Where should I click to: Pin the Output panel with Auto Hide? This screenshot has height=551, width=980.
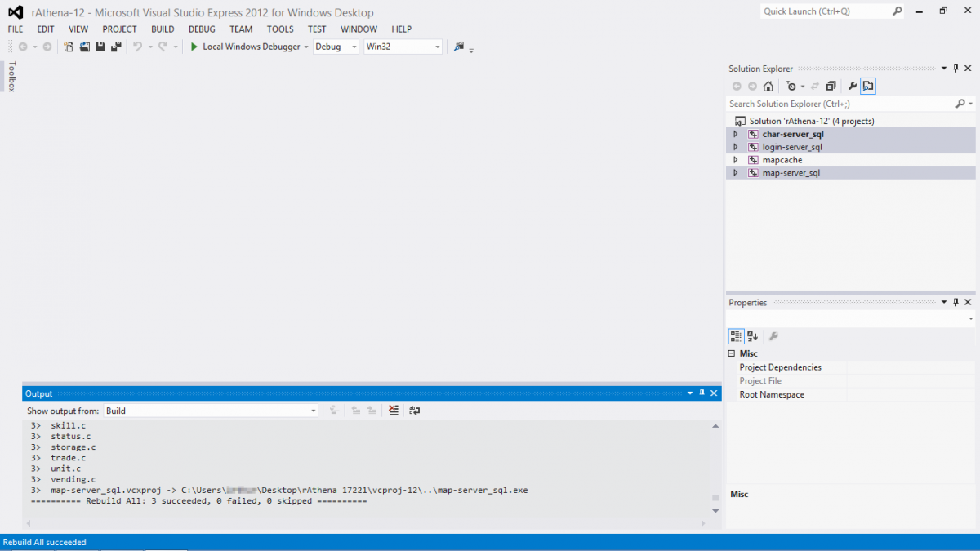(x=702, y=393)
